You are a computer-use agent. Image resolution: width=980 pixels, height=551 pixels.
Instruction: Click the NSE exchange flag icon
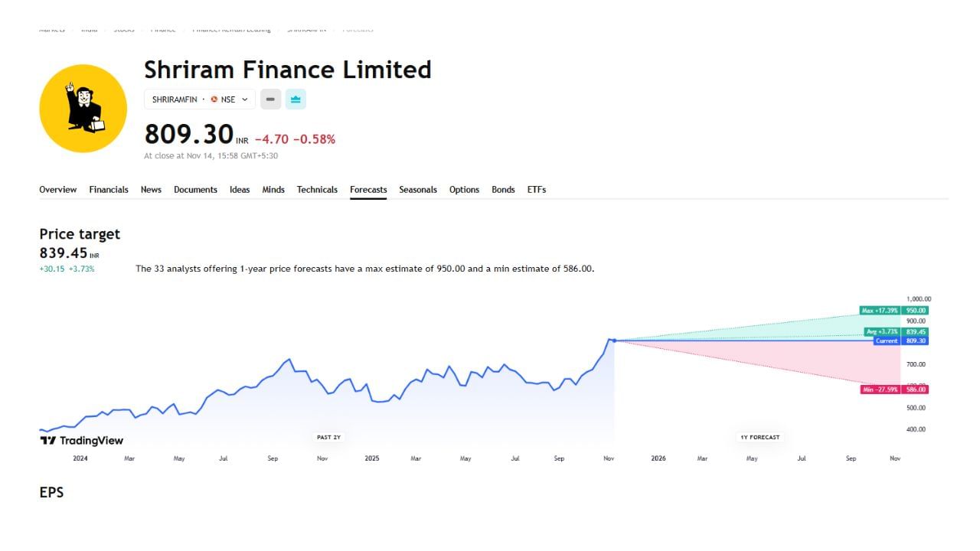pos(214,99)
